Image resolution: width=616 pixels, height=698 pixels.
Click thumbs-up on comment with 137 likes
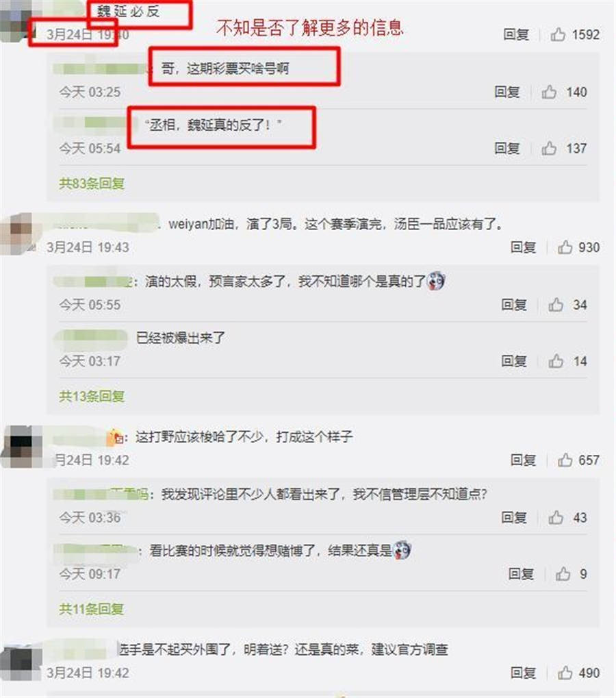point(549,148)
